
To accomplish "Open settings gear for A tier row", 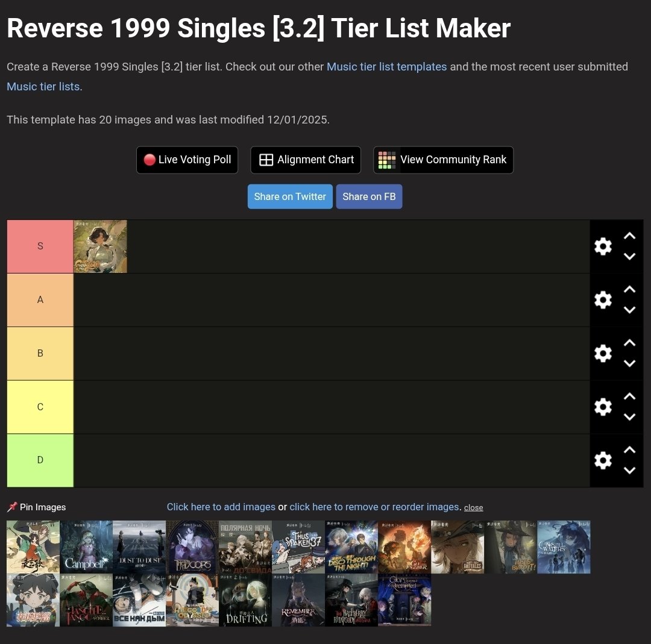I will [603, 299].
